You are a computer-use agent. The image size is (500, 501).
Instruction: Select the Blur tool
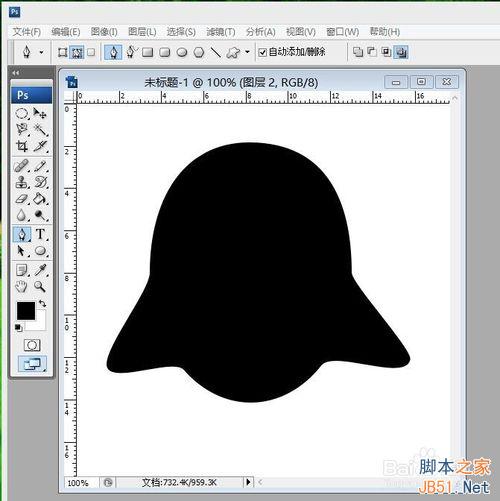[22, 215]
